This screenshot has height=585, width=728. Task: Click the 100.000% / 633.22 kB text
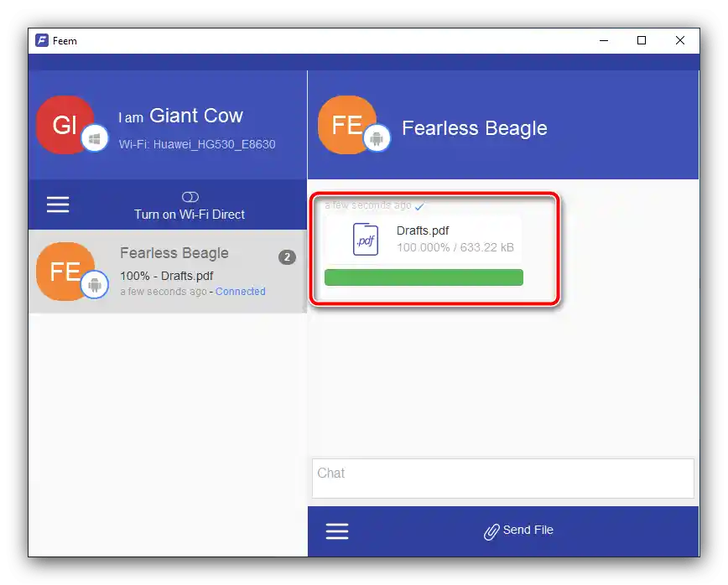pos(455,247)
